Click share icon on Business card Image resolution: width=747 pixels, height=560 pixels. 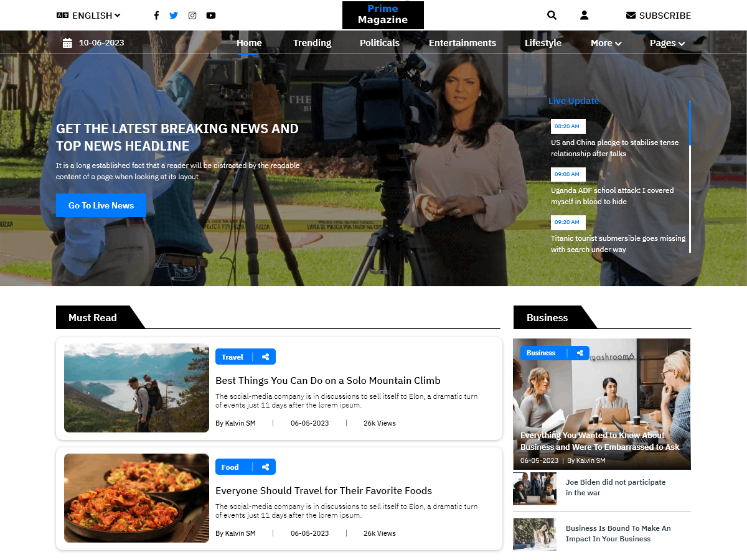coord(580,353)
